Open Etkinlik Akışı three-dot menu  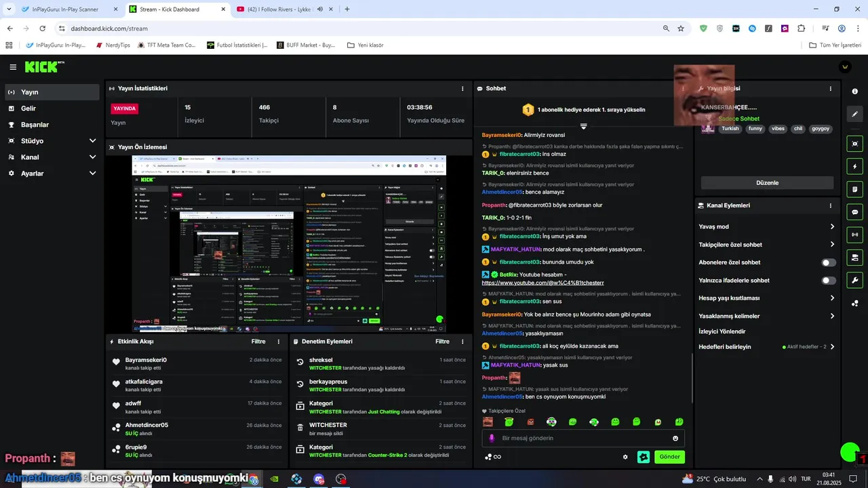pyautogui.click(x=279, y=342)
